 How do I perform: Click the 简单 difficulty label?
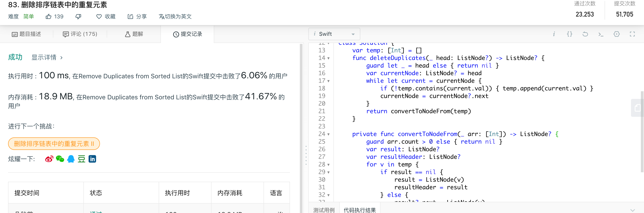tap(28, 17)
